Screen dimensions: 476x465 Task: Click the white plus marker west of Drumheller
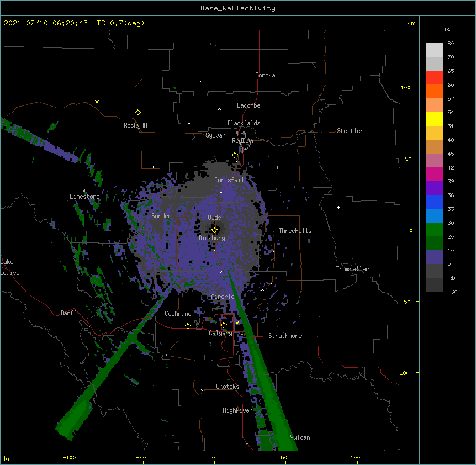pos(338,207)
